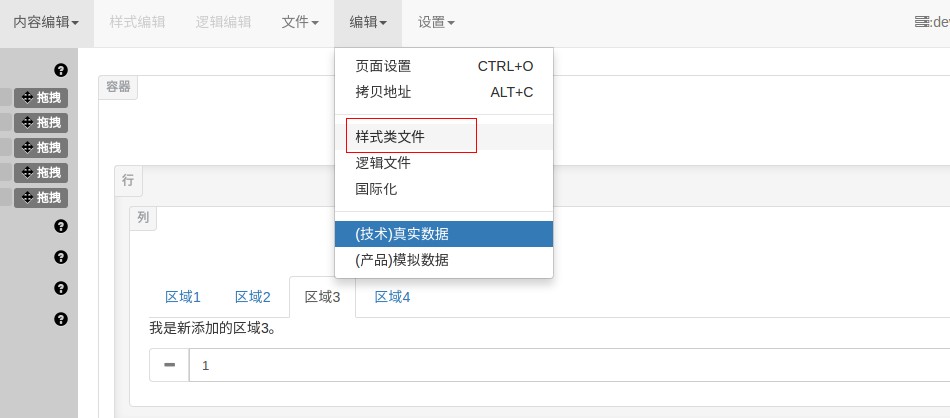This screenshot has width=950, height=418.
Task: Open the 内容编辑 dropdown menu
Action: tap(47, 23)
